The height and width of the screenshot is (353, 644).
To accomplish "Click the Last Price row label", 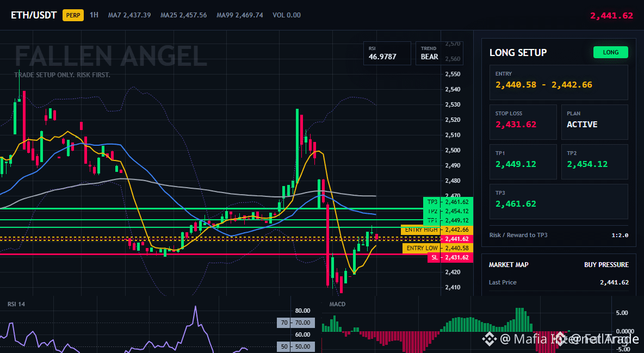I will tap(503, 282).
